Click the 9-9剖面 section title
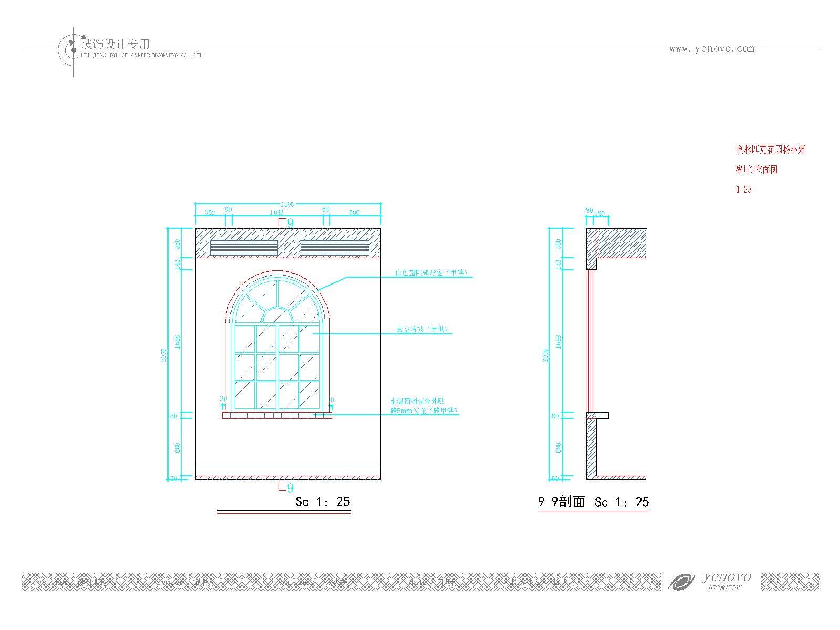 [561, 502]
